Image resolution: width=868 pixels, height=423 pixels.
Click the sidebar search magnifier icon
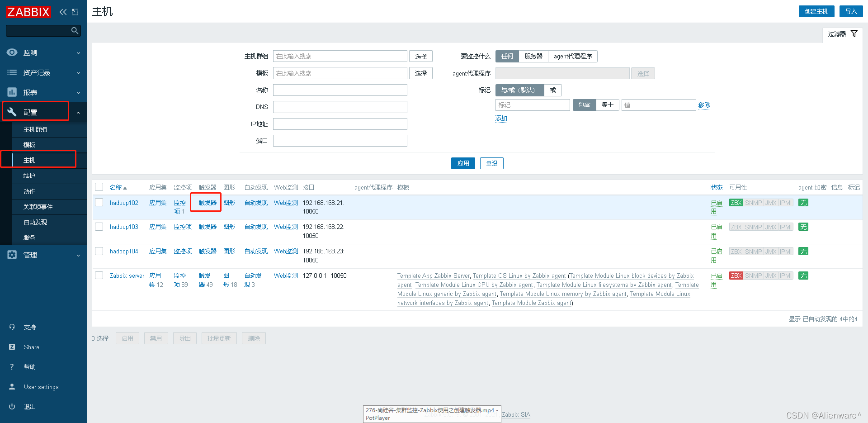point(75,31)
